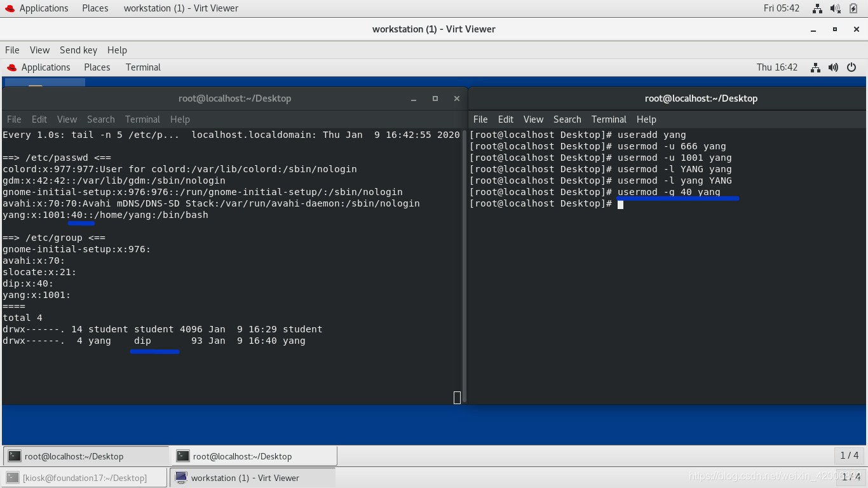This screenshot has height=488, width=868.
Task: Open Search menu in right terminal
Action: click(567, 119)
